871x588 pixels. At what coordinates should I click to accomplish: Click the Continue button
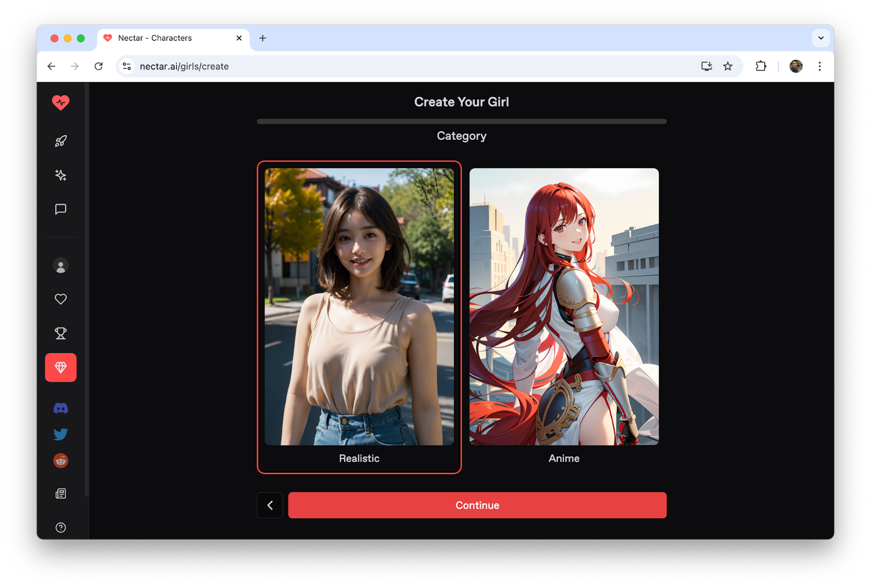477,505
